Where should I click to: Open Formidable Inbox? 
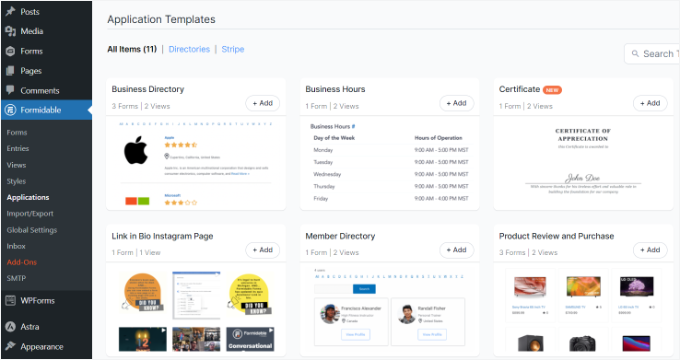[x=16, y=246]
